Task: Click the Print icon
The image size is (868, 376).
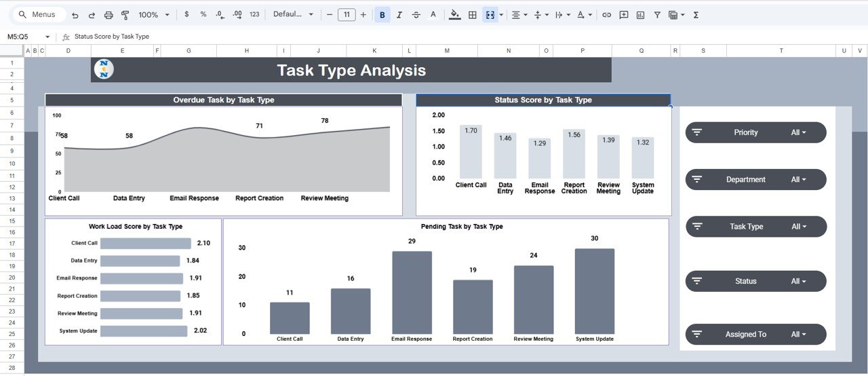Action: point(108,15)
